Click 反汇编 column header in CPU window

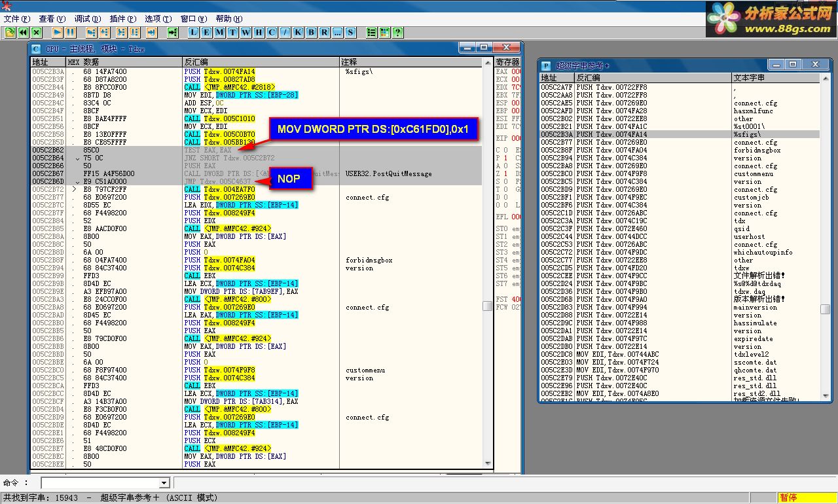[261, 62]
